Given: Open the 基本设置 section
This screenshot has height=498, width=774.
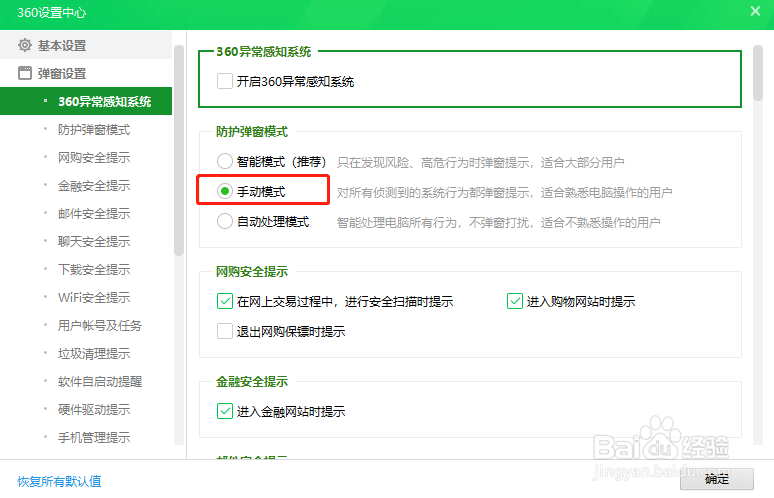Looking at the screenshot, I should pyautogui.click(x=86, y=45).
